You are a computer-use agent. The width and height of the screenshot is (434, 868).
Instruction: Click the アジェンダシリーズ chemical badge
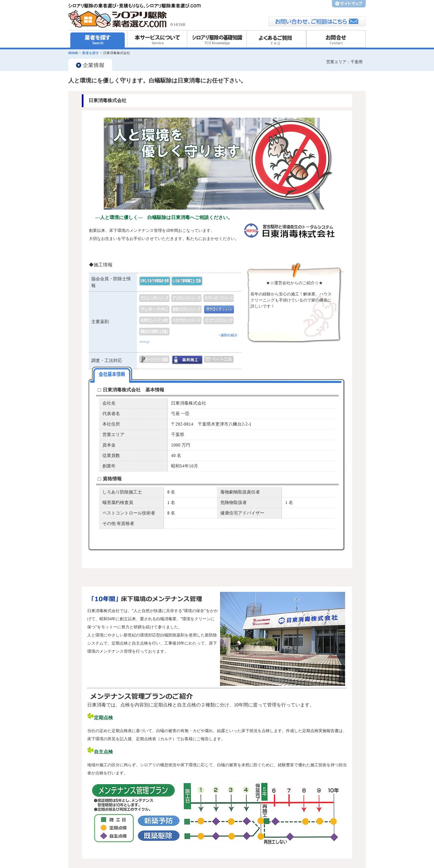point(154,298)
